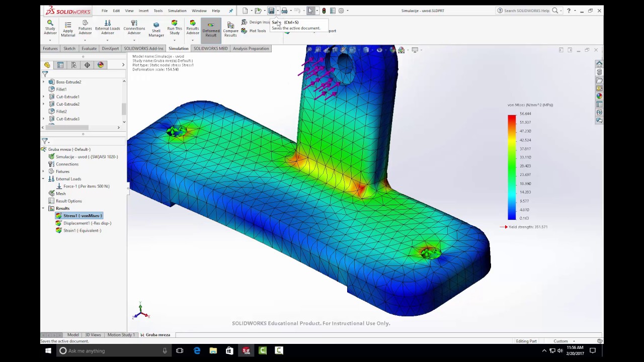The image size is (644, 362).
Task: Open the Options gear icon
Action: coord(341,11)
